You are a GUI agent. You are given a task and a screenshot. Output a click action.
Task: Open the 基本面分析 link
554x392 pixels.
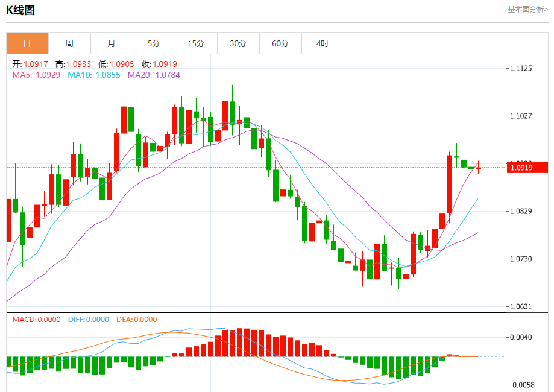[x=527, y=10]
